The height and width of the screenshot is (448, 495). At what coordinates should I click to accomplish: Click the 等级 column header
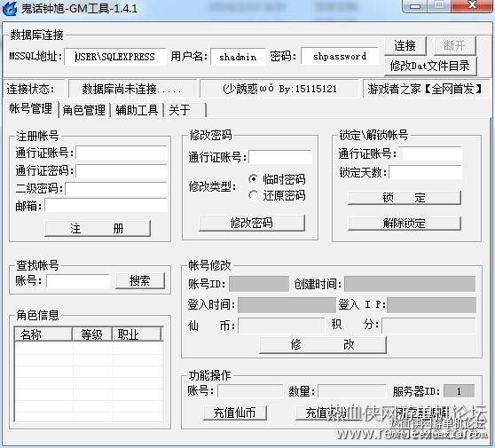click(92, 334)
